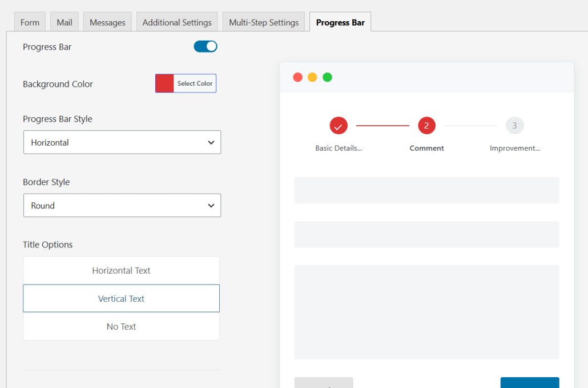Choose the Horizontal Text title option

tap(121, 270)
